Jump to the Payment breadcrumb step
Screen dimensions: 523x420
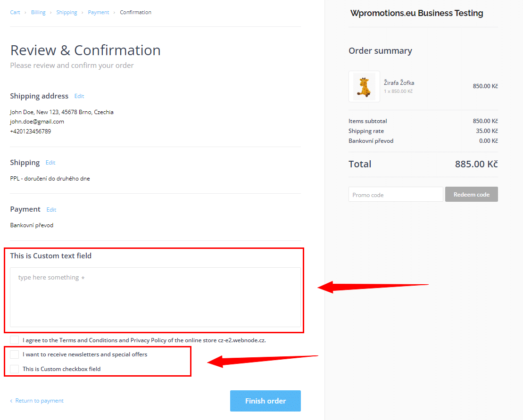[98, 12]
